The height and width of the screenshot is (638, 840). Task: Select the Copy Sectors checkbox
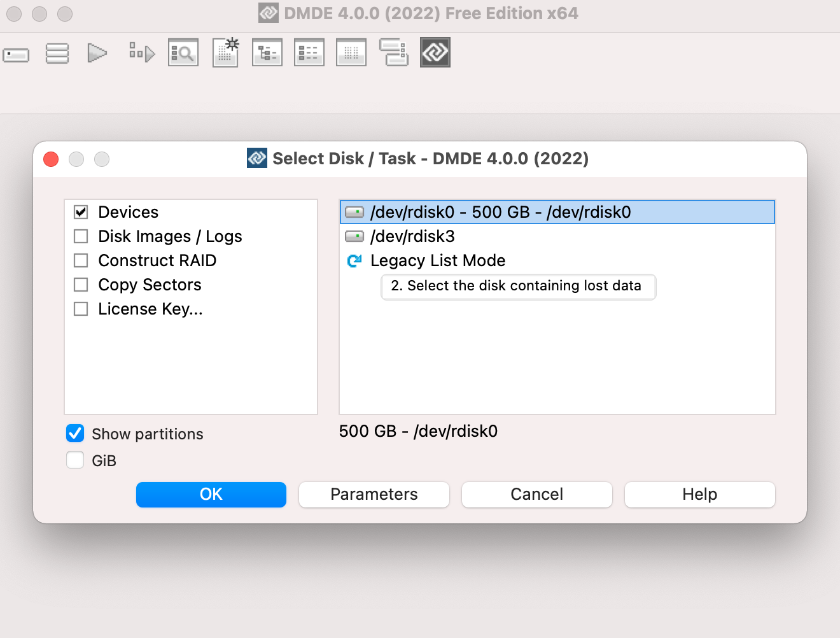tap(81, 285)
